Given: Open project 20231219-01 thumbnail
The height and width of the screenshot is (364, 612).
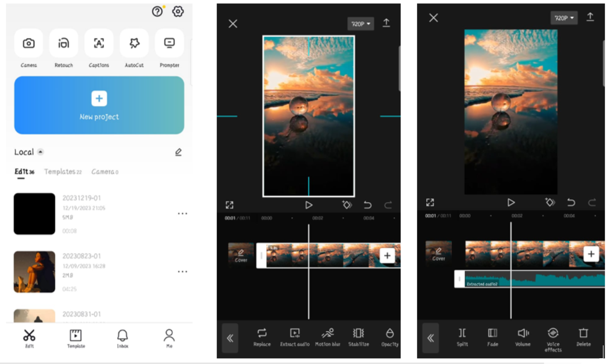Looking at the screenshot, I should tap(35, 214).
